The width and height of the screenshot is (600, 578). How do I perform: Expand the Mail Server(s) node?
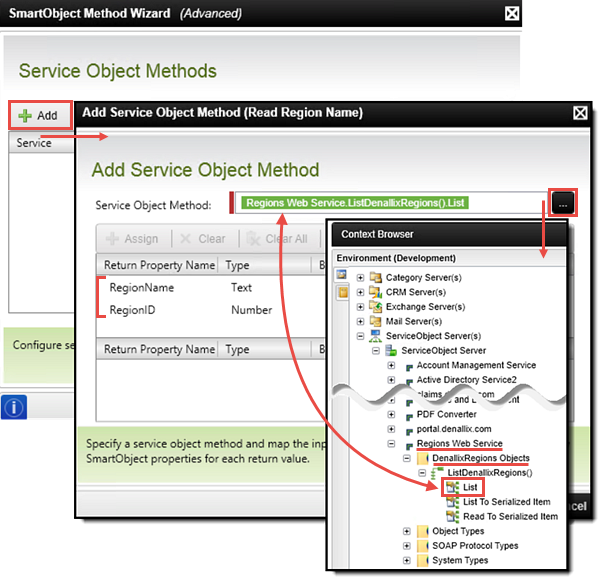pos(359,322)
